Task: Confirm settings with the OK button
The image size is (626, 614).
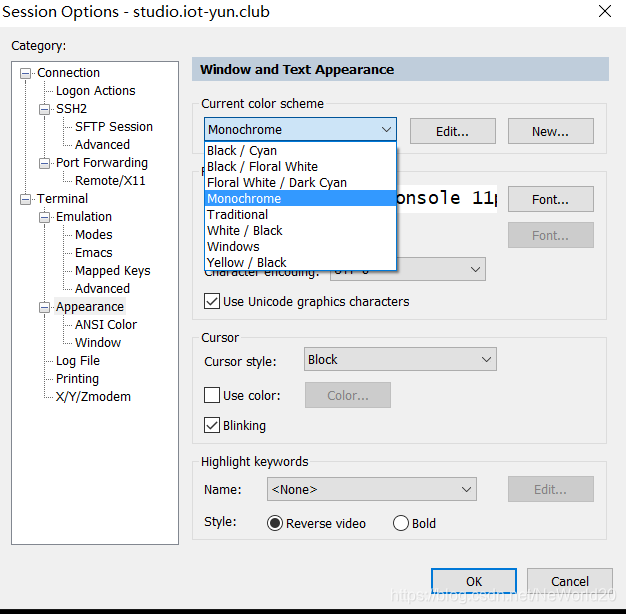Action: tap(474, 581)
